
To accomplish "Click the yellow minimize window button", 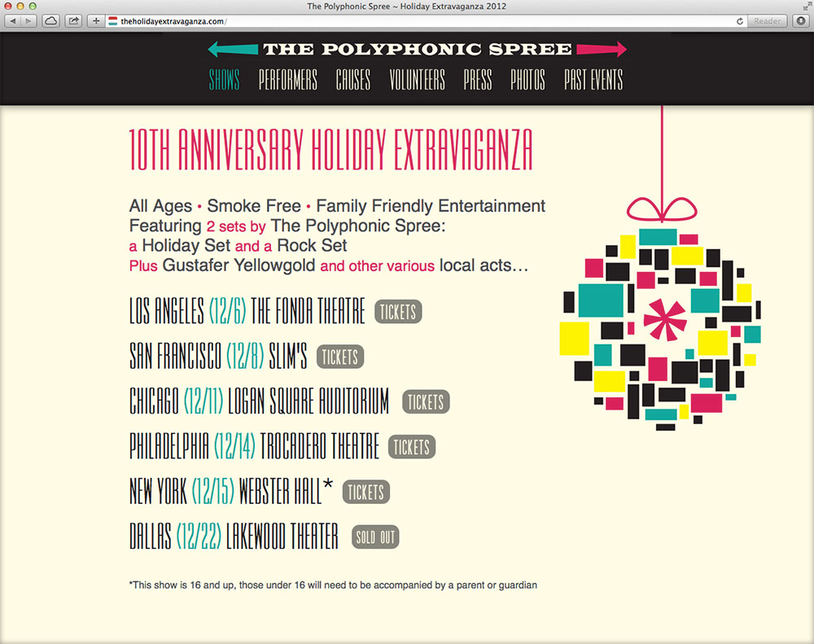I will coord(20,7).
